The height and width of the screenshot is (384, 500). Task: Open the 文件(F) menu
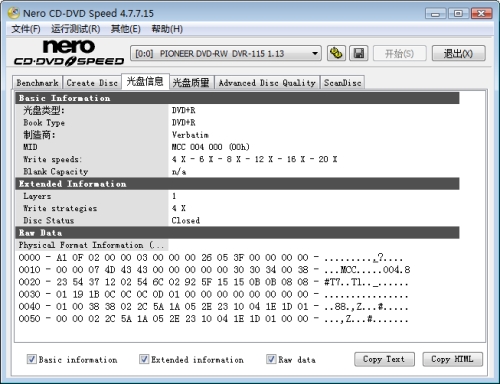pyautogui.click(x=26, y=29)
